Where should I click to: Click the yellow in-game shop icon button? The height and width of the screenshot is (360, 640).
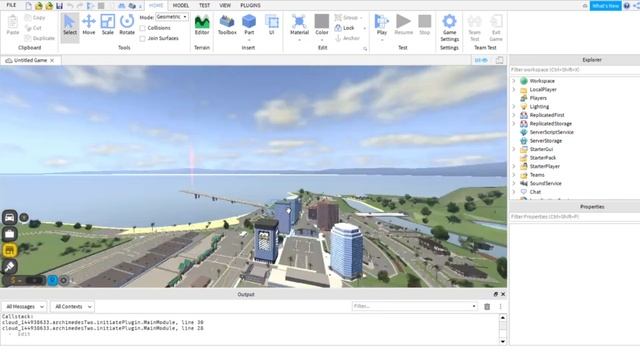pyautogui.click(x=9, y=250)
